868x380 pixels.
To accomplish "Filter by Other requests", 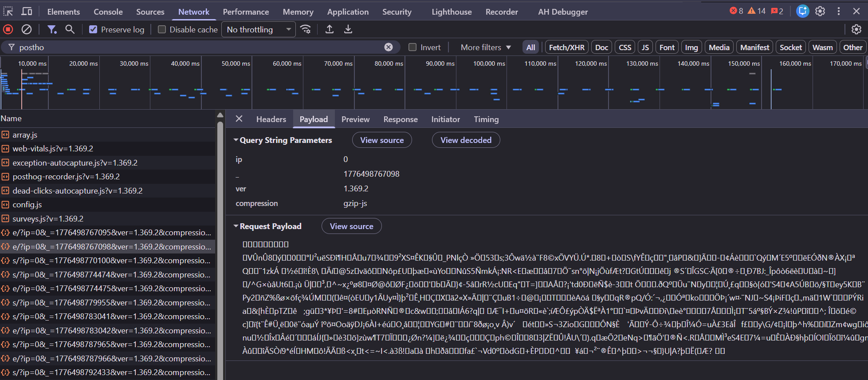I will 852,47.
